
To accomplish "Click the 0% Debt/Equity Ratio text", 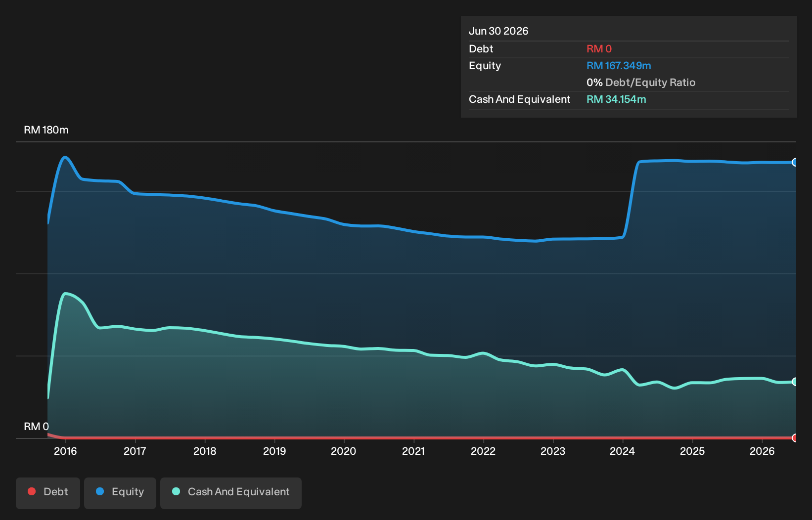I will tap(641, 83).
